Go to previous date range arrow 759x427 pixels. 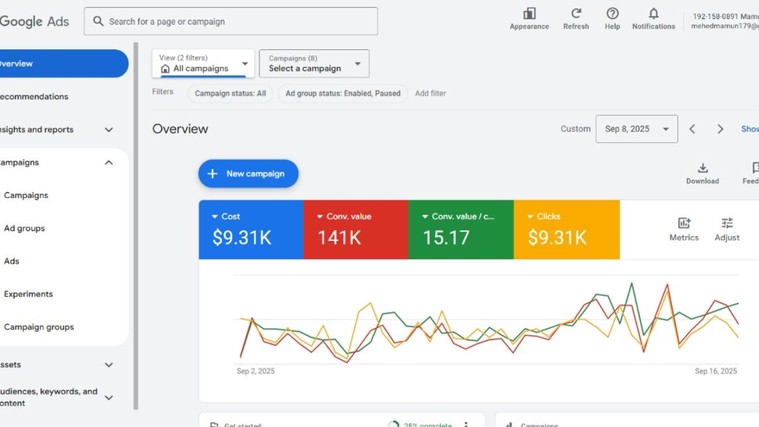point(691,129)
